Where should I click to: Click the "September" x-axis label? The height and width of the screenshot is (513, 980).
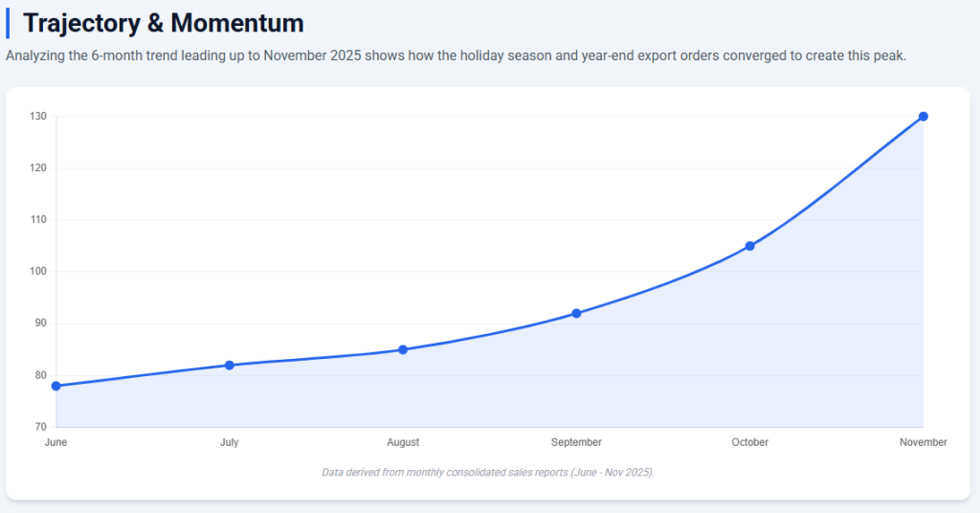(x=576, y=442)
